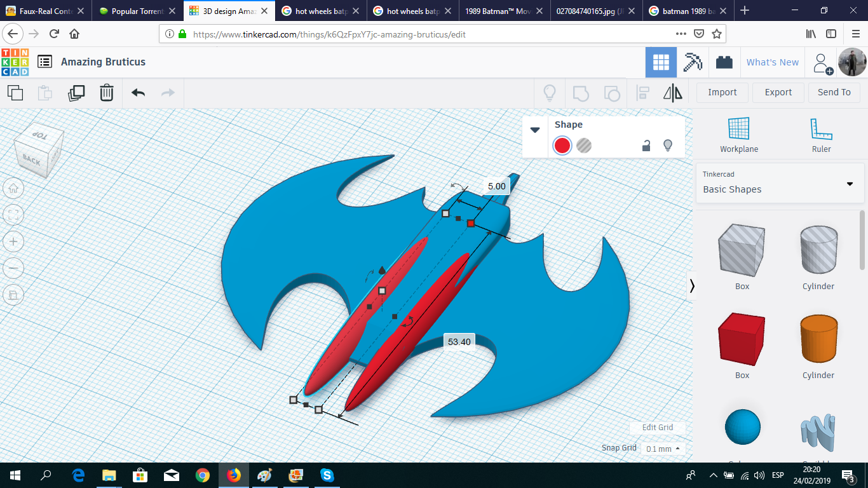Open the red color swatch in the Shape panel
This screenshot has height=488, width=868.
click(x=562, y=146)
